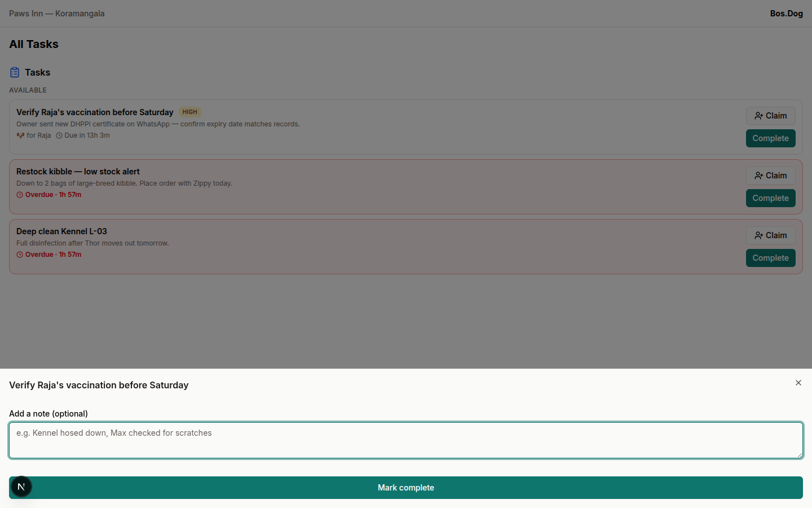Click the person-add icon in Kennel L-03's Claim button
This screenshot has width=812, height=508.
point(757,235)
